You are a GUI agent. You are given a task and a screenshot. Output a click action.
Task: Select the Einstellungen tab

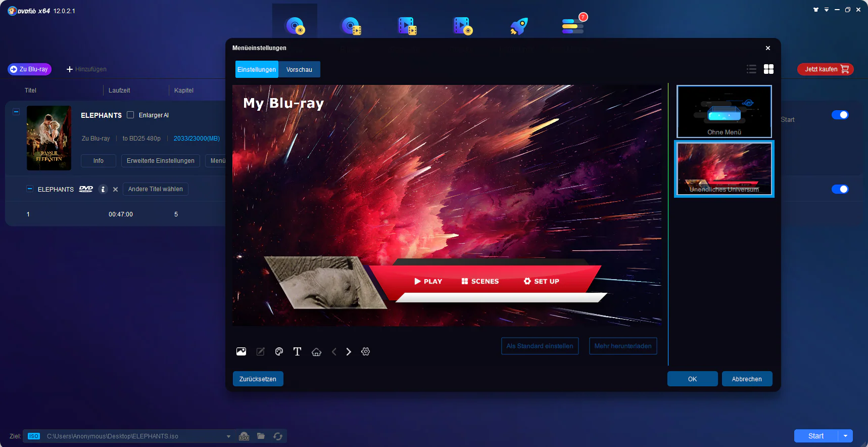(257, 70)
